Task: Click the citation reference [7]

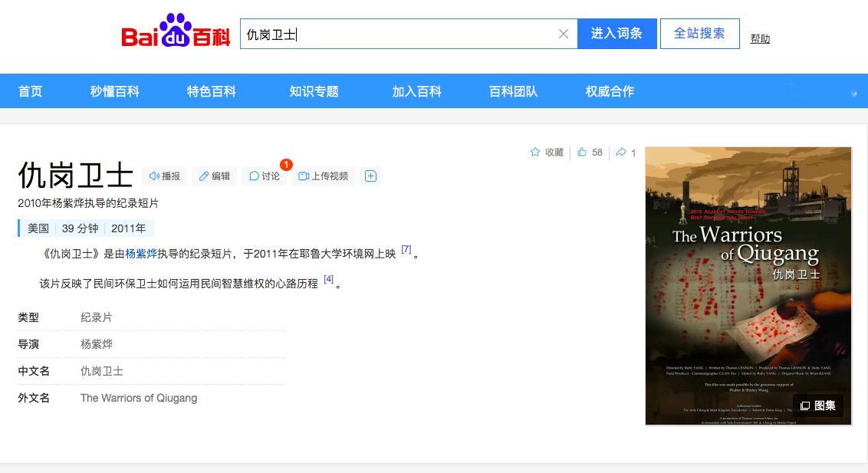Action: [406, 249]
